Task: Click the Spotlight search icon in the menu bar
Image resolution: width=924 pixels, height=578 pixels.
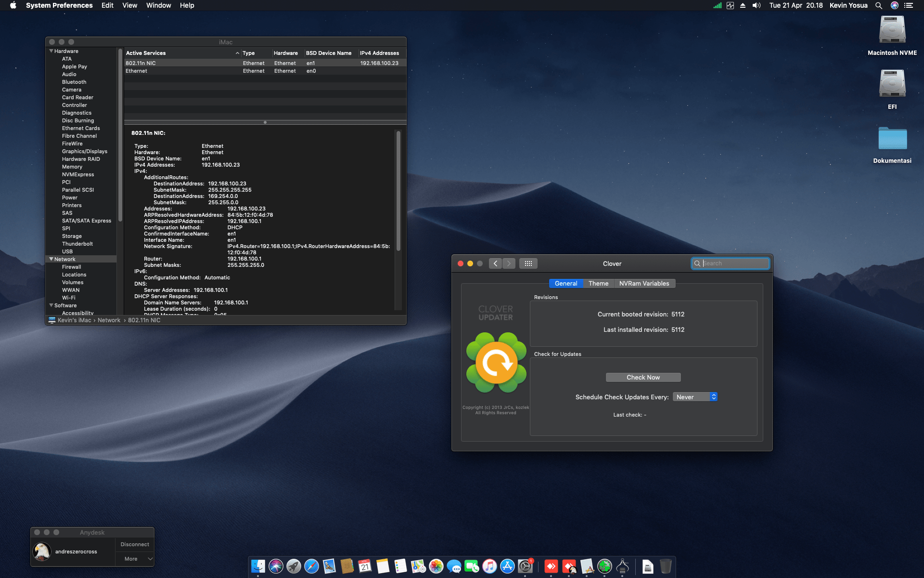Action: (x=878, y=5)
